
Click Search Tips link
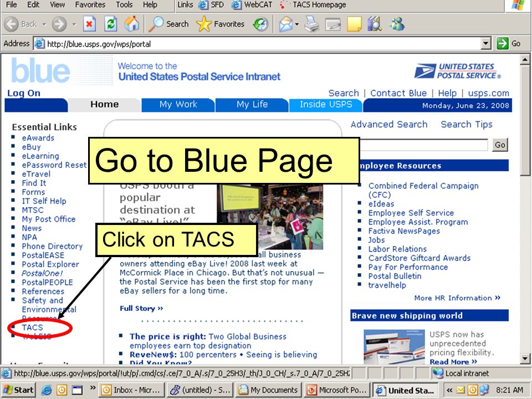467,125
